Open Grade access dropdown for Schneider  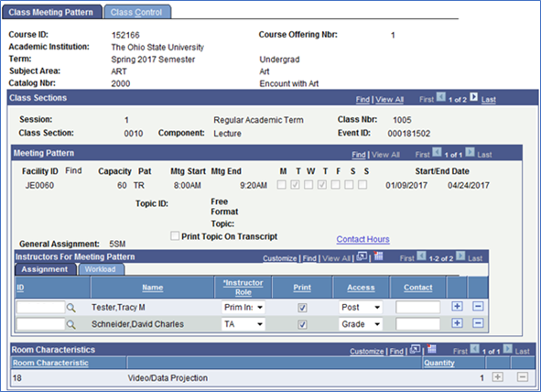361,324
